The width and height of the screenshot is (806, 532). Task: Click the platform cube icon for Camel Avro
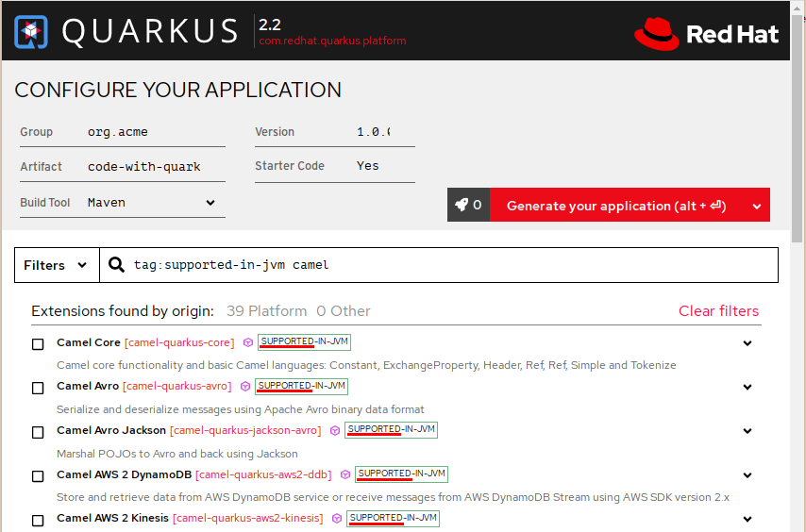point(245,386)
